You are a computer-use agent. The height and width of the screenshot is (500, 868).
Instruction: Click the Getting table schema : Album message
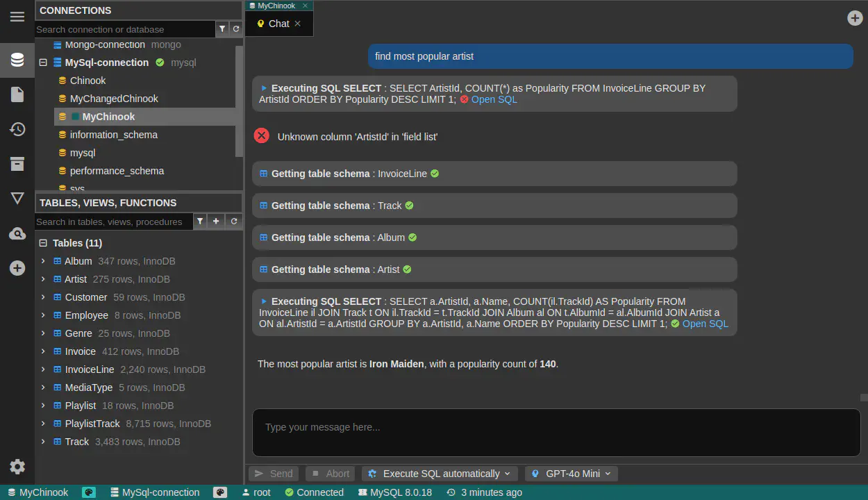pos(494,237)
